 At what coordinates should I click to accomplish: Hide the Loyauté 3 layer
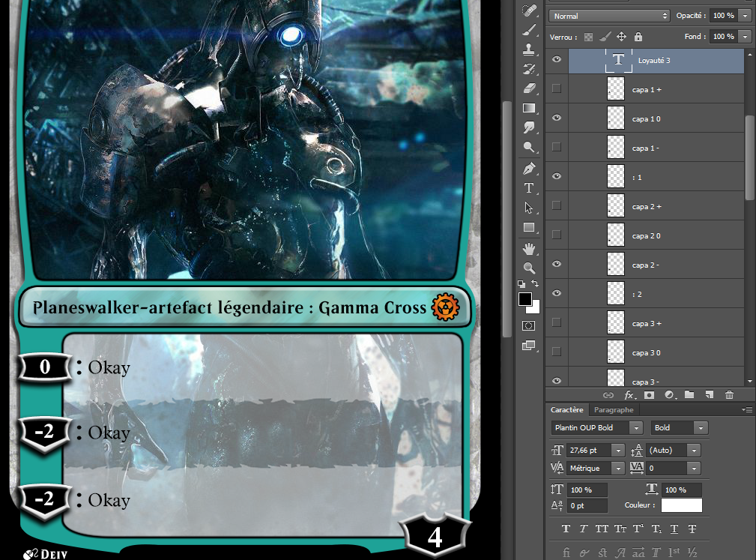(557, 59)
